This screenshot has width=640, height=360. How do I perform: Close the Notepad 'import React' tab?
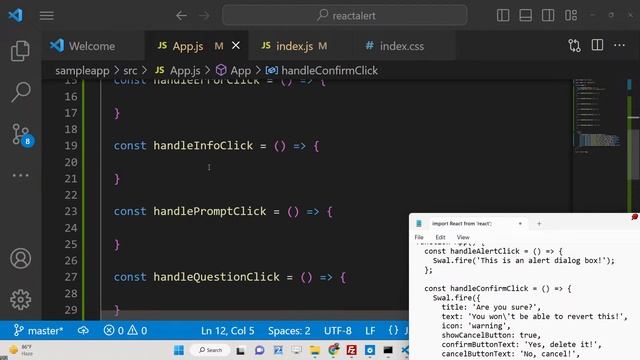point(520,224)
